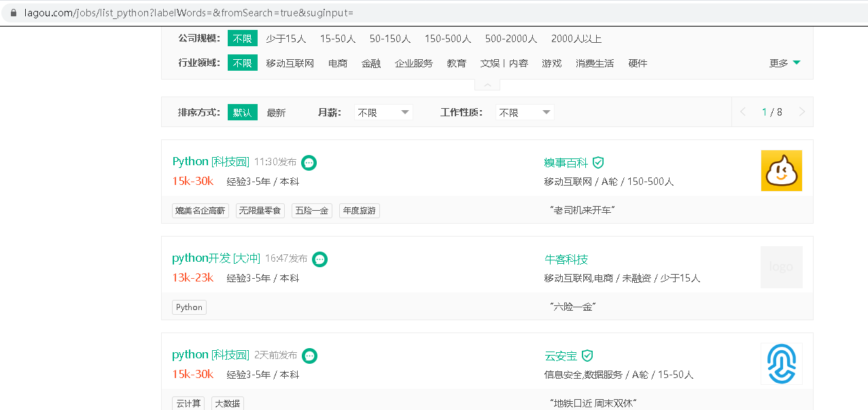Open company link 云安宝
The width and height of the screenshot is (868, 410).
click(x=560, y=356)
